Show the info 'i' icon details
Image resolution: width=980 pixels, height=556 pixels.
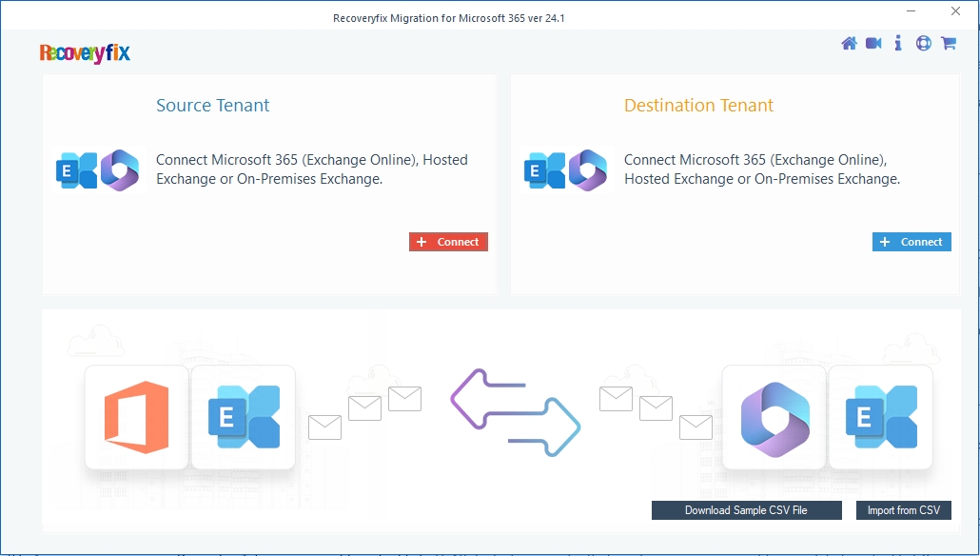pyautogui.click(x=898, y=43)
